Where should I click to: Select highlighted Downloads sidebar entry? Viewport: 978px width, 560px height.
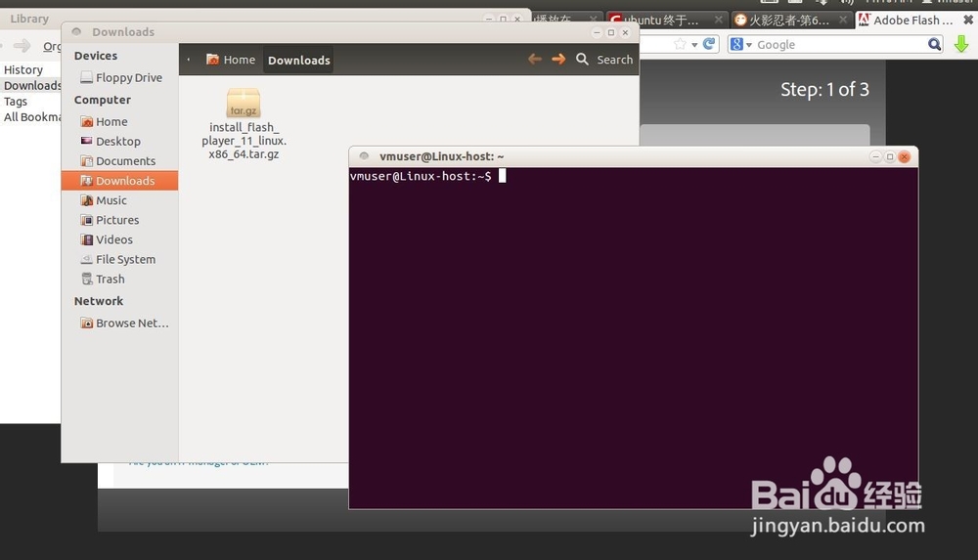[x=119, y=180]
